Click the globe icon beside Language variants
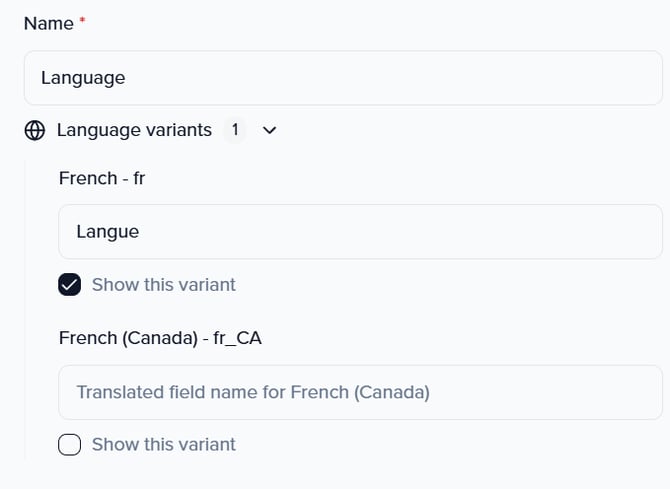 (35, 130)
